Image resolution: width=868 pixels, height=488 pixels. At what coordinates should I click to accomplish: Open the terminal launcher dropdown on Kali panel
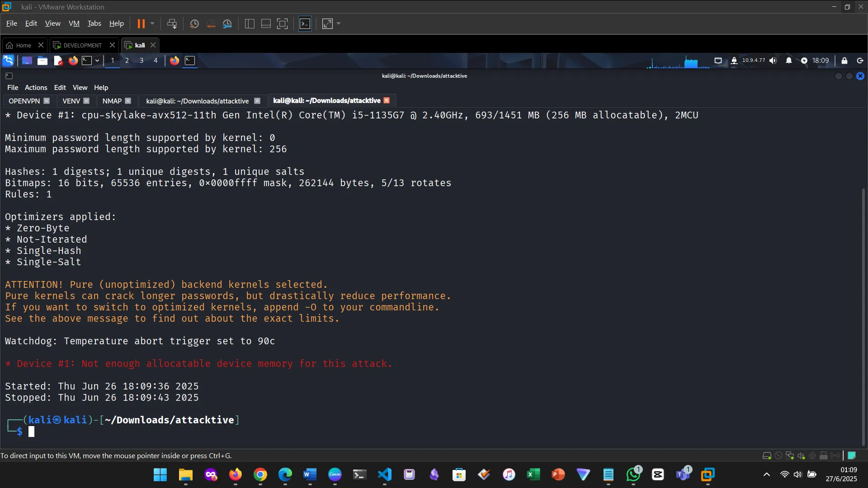pos(97,61)
